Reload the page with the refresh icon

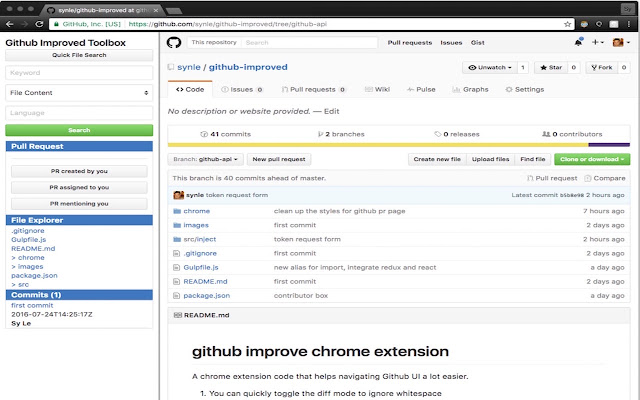pyautogui.click(x=39, y=24)
